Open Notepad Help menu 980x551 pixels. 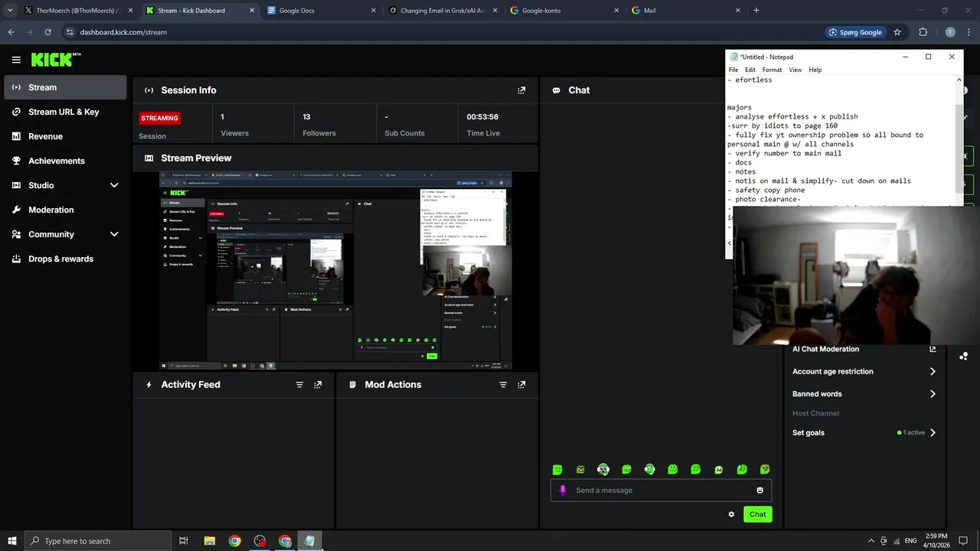pyautogui.click(x=815, y=70)
